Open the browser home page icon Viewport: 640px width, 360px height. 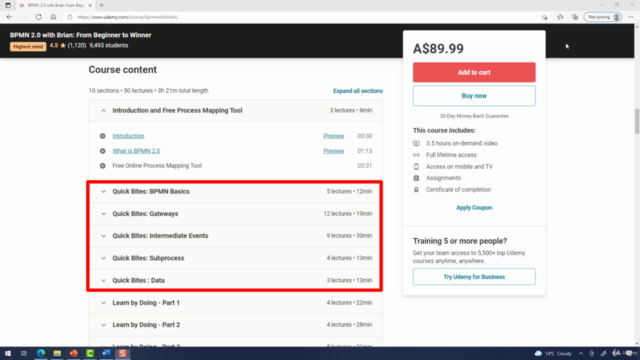53,17
